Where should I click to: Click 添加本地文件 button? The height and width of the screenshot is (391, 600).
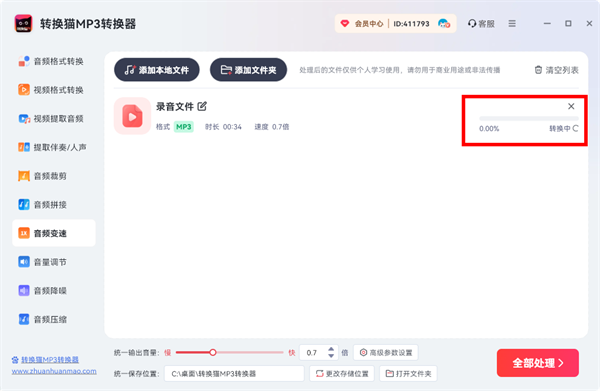click(157, 70)
